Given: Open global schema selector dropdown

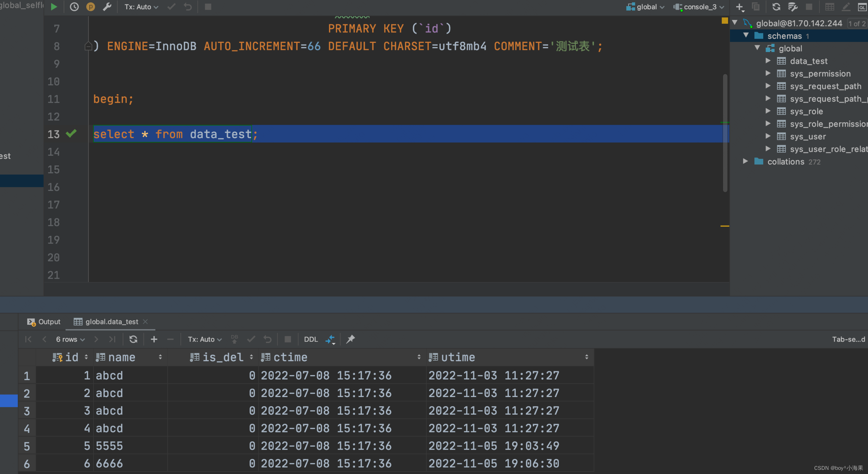Looking at the screenshot, I should (x=646, y=7).
